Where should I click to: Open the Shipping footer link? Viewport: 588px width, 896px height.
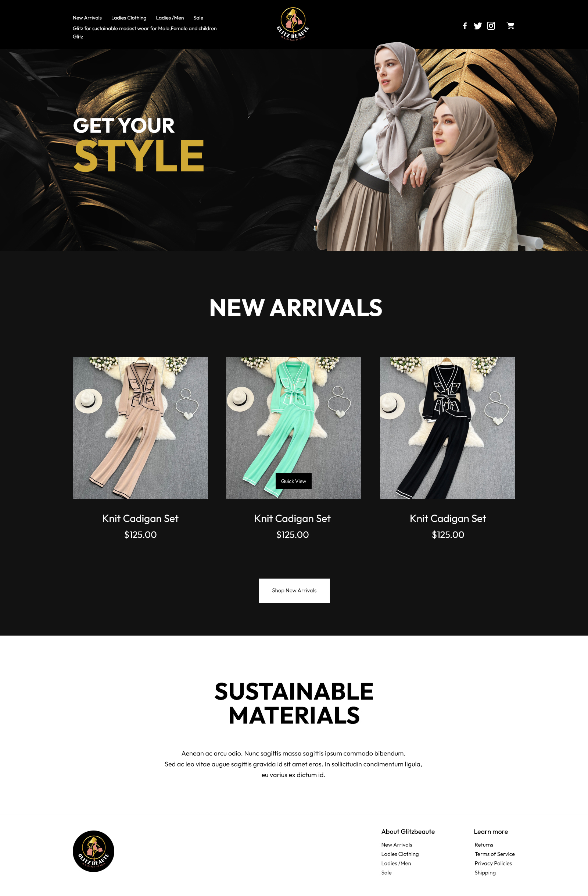coord(485,873)
